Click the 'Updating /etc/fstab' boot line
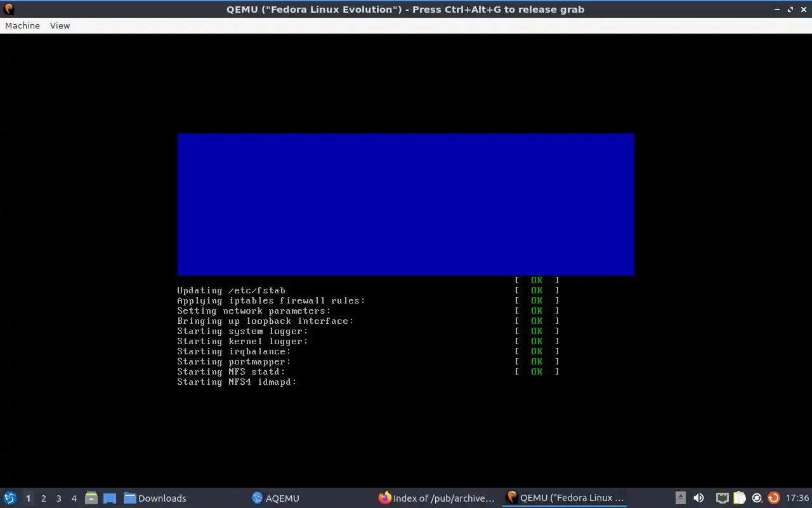 tap(231, 291)
